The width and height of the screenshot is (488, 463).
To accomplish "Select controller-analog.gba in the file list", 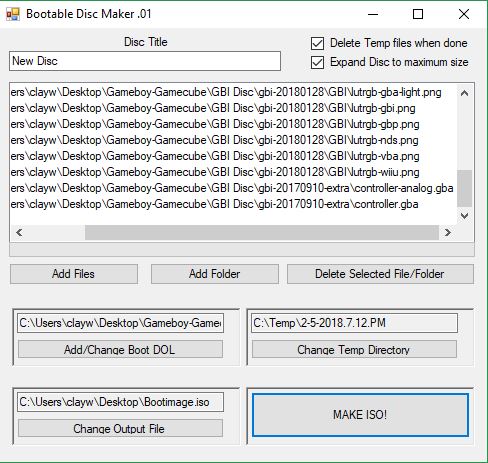I will pos(232,188).
